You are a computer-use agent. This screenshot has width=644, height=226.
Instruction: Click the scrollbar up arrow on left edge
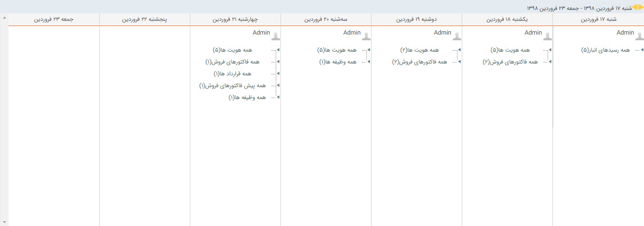[x=4, y=17]
